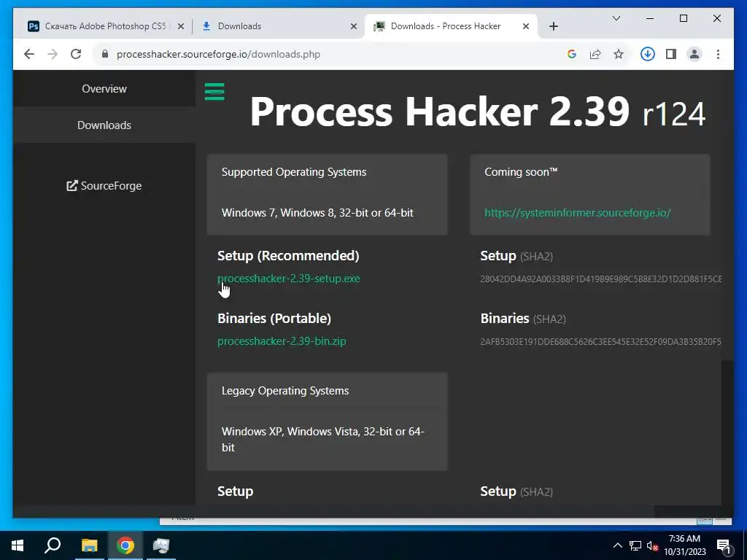Open the Chrome downloads icon in toolbar
Screen dimensions: 747x560
point(648,54)
